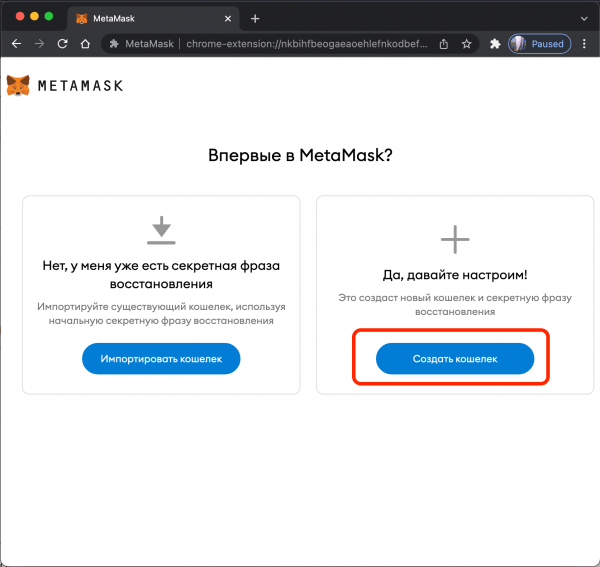
Task: Reload the page with refresh icon
Action: pos(62,44)
